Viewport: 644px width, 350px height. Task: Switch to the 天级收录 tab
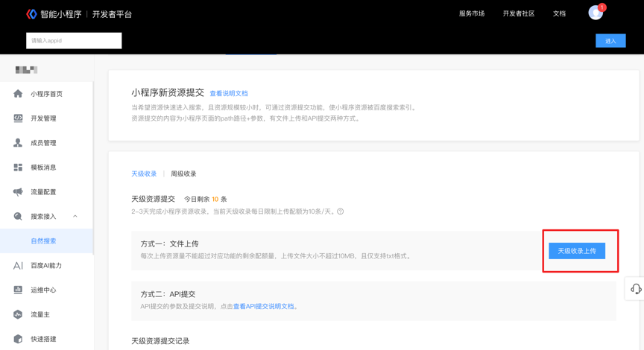tap(144, 174)
